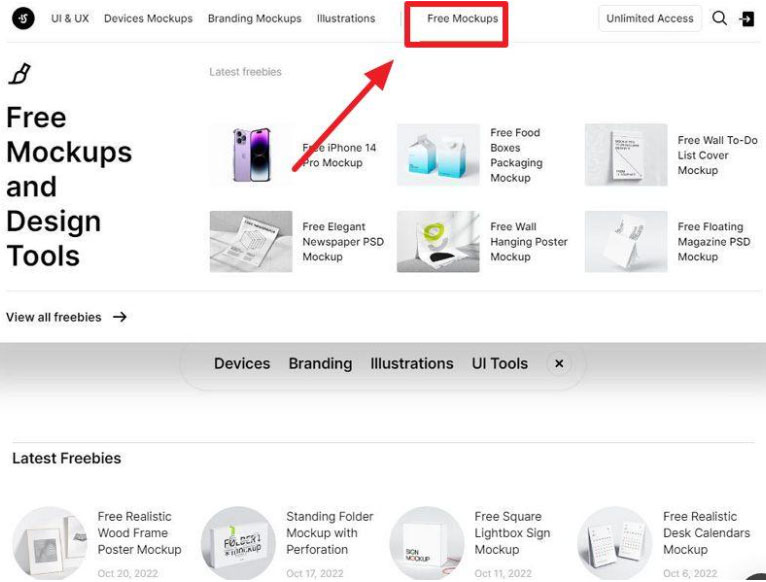Click Free Floating Magazine PSD Mockup thumbnail

tap(625, 242)
